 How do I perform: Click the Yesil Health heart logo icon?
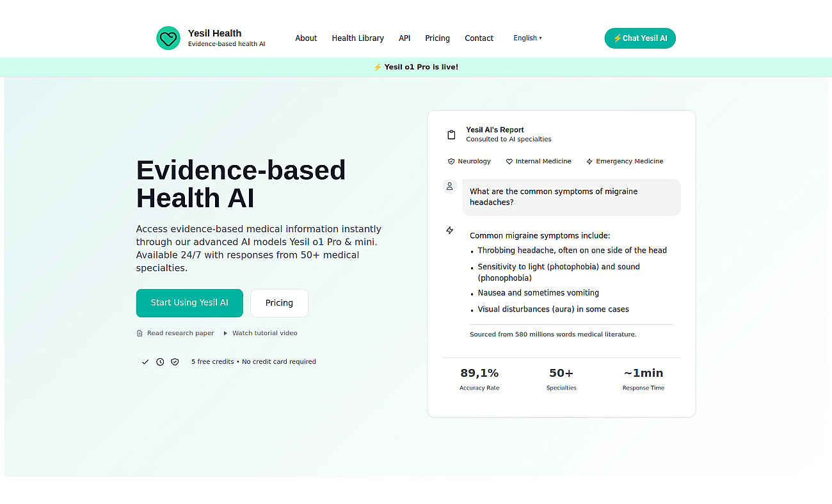click(168, 38)
